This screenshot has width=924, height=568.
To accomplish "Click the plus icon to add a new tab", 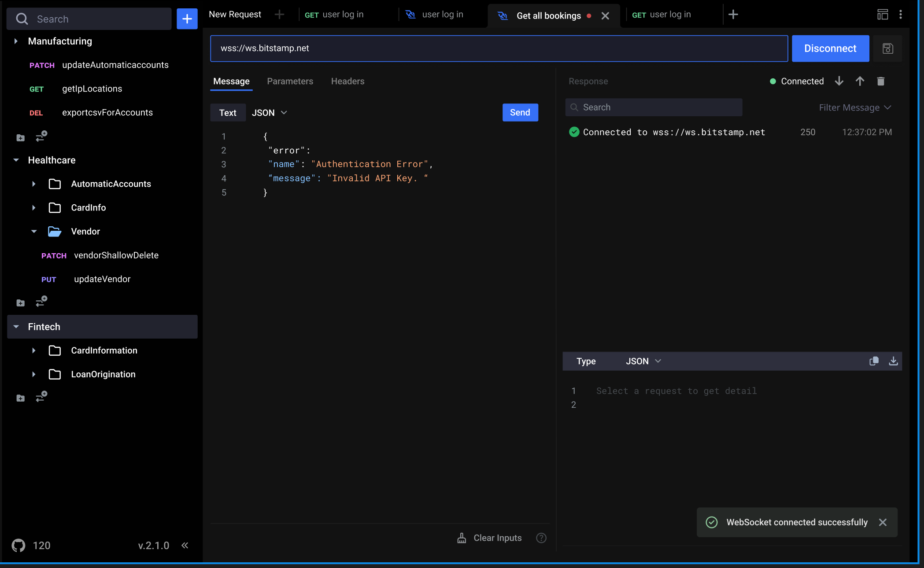I will tap(733, 15).
